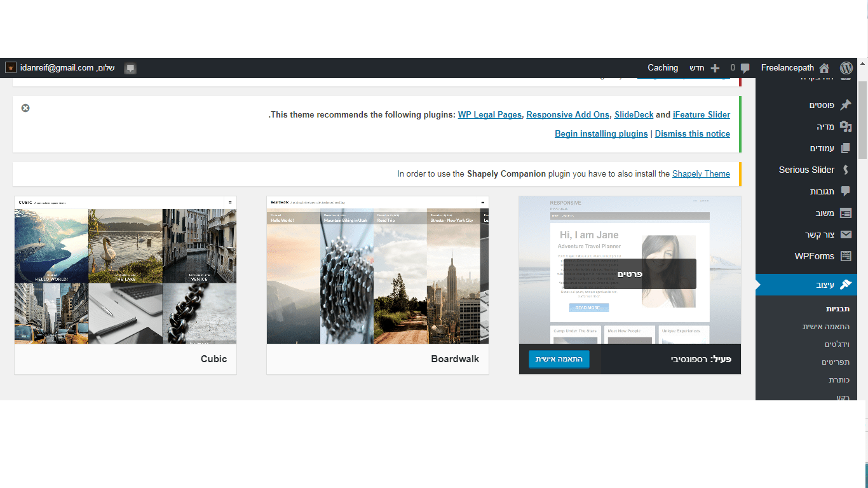Click the Freelancepath home icon
868x488 pixels.
point(824,68)
